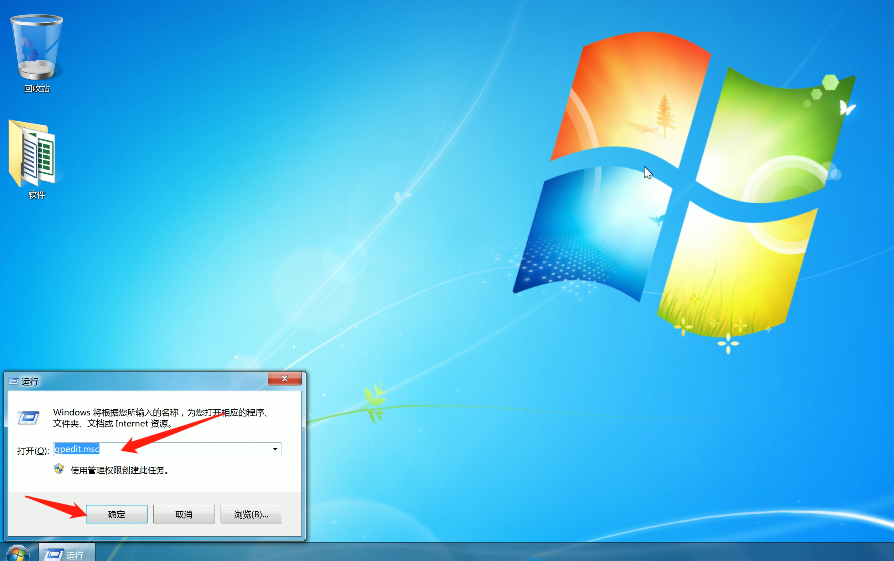Select the 软件 folder on the desktop
This screenshot has height=561, width=894.
click(33, 160)
